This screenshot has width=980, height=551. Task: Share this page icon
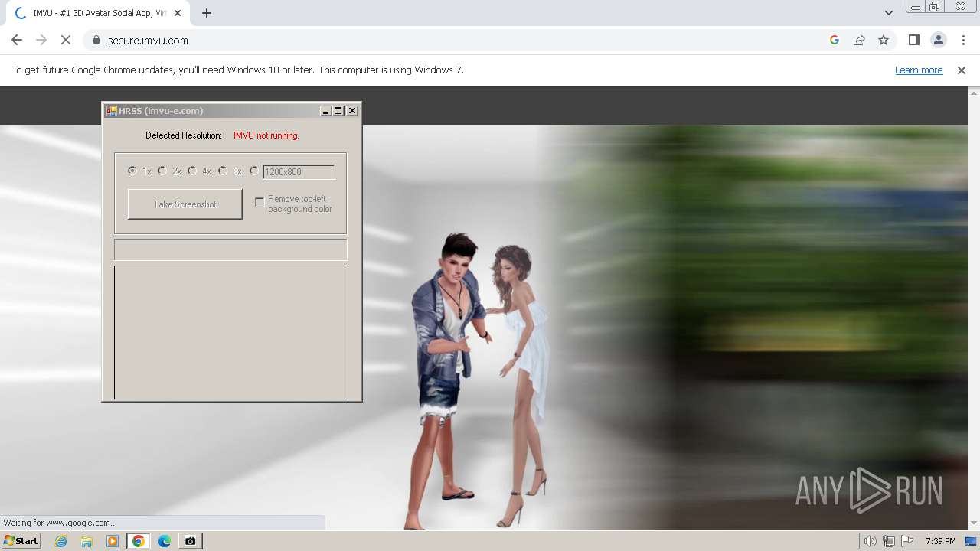click(x=859, y=40)
